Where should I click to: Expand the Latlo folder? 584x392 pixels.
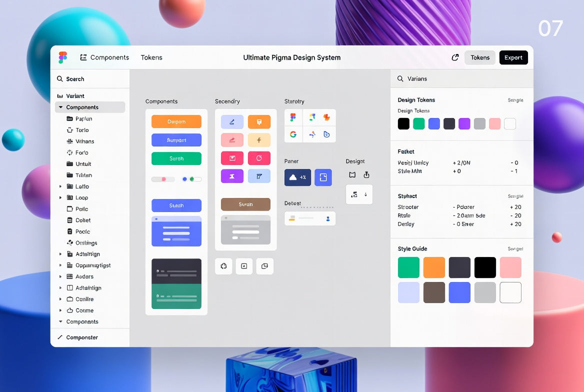point(60,186)
